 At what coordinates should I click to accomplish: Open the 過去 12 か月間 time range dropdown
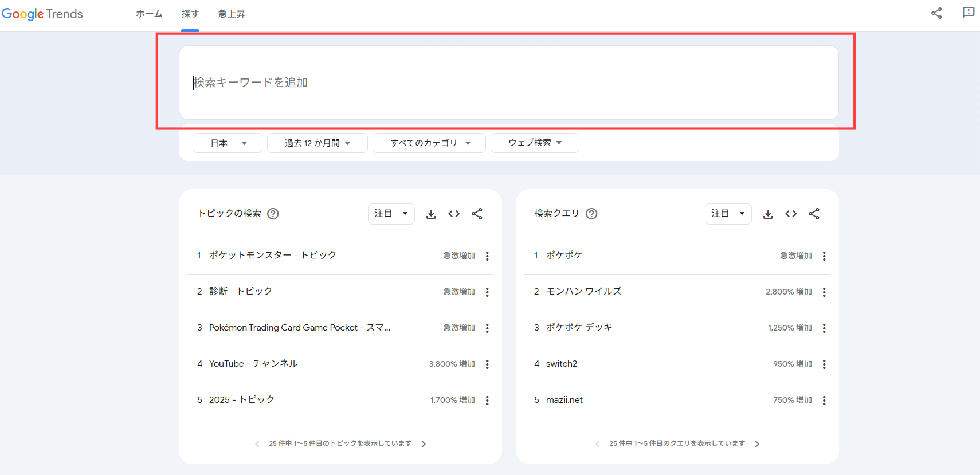pyautogui.click(x=317, y=143)
